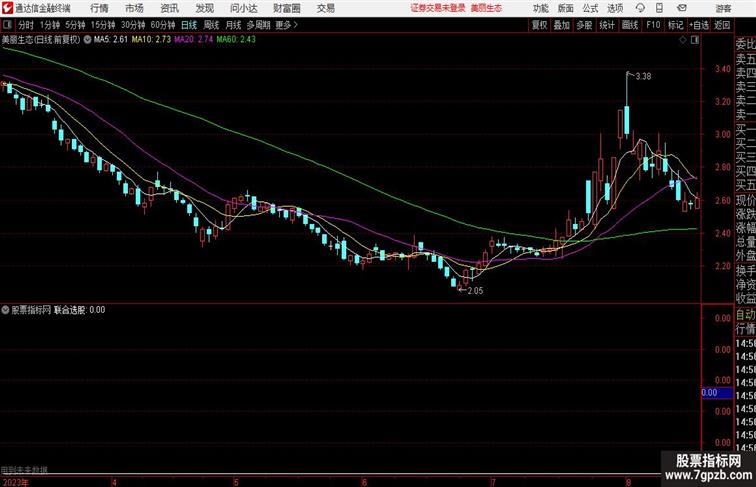Image resolution: width=756 pixels, height=487 pixels.
Task: Click the MA10: 2.73 indicator value
Action: tap(151, 40)
